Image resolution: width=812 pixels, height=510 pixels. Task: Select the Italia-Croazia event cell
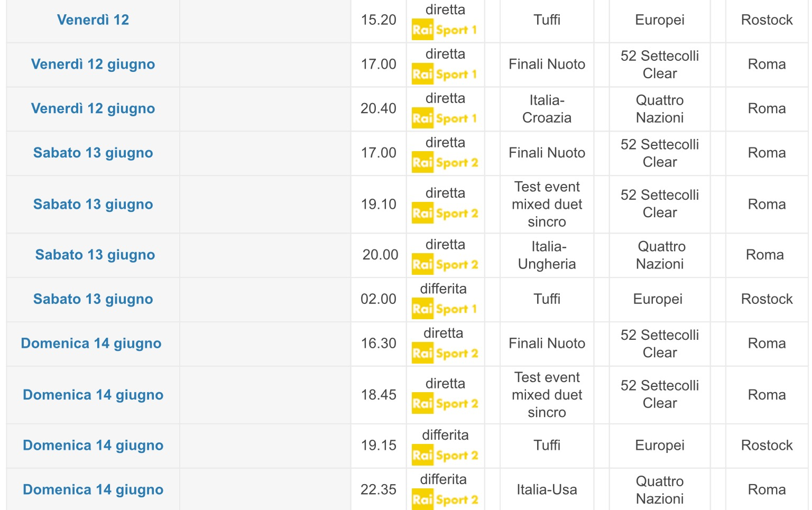coord(547,109)
